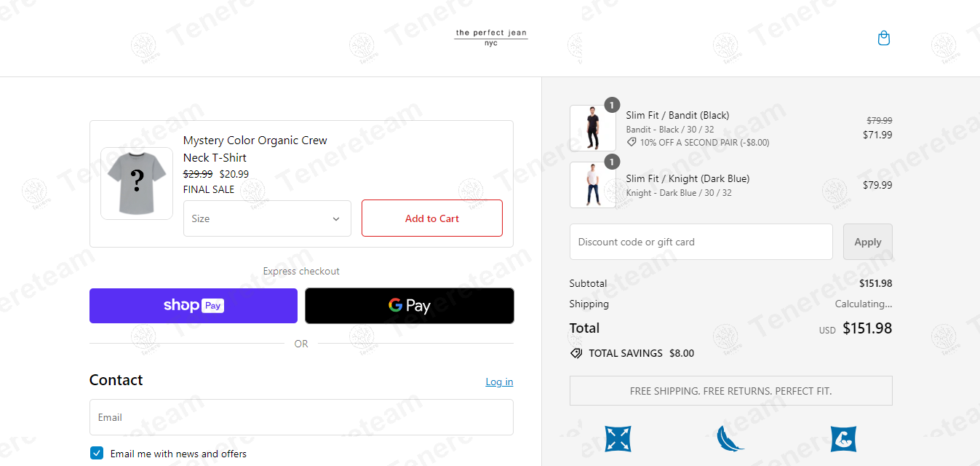The width and height of the screenshot is (980, 466).
Task: Follow the Log in link
Action: pos(499,382)
